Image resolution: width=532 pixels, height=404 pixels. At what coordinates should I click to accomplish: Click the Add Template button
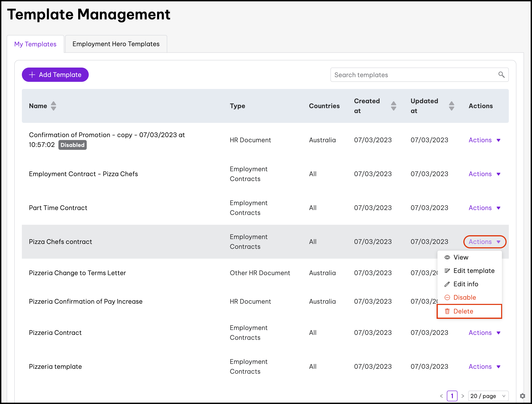(x=55, y=75)
